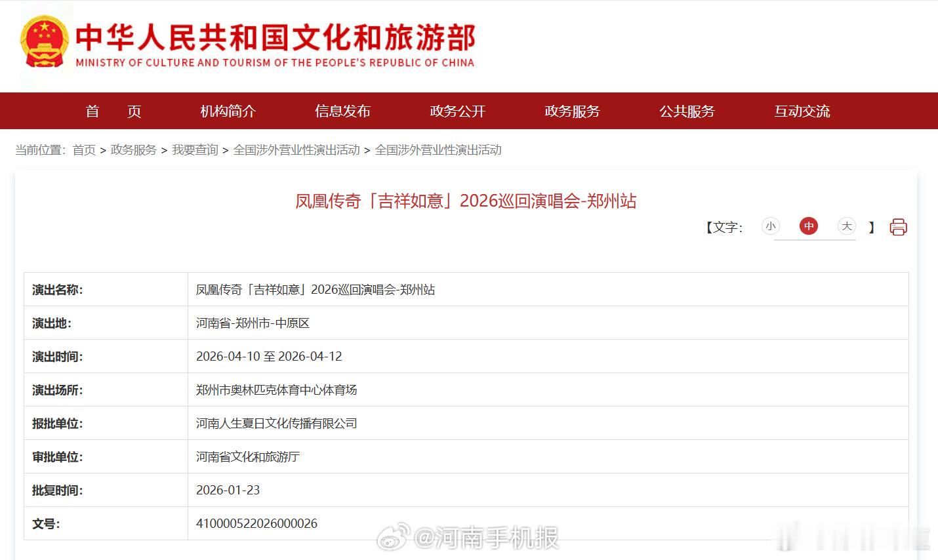The image size is (938, 560).
Task: Open the 公共服务 navigation menu item
Action: click(x=686, y=111)
